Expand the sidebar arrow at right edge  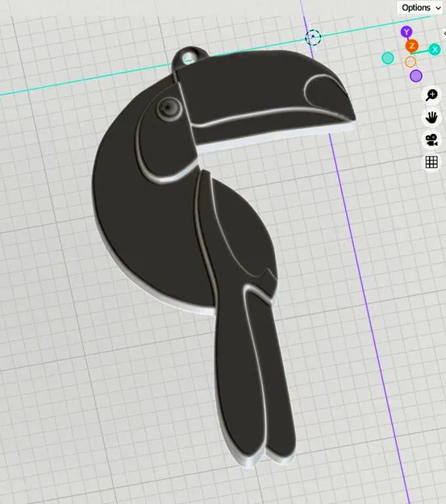[x=444, y=33]
